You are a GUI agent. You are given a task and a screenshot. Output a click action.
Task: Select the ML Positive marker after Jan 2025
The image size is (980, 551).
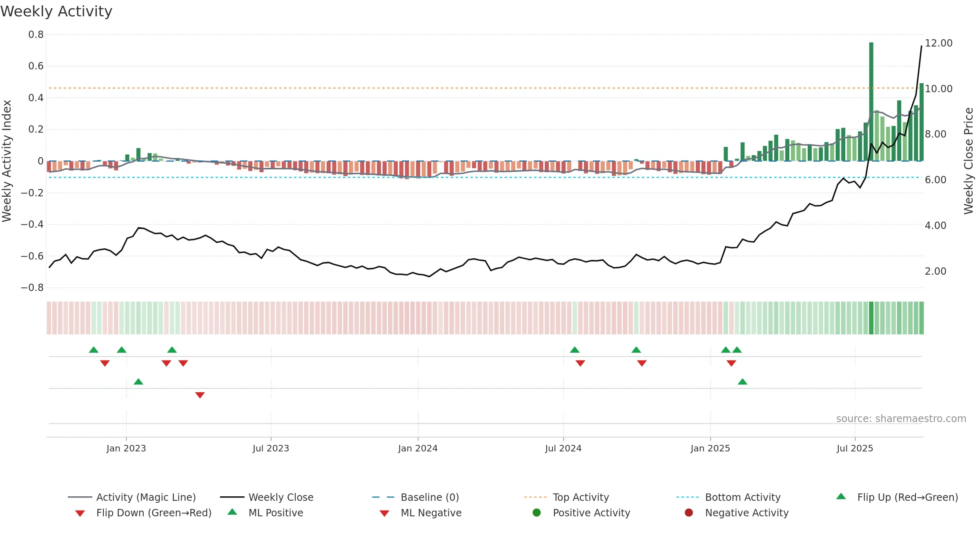coord(743,382)
